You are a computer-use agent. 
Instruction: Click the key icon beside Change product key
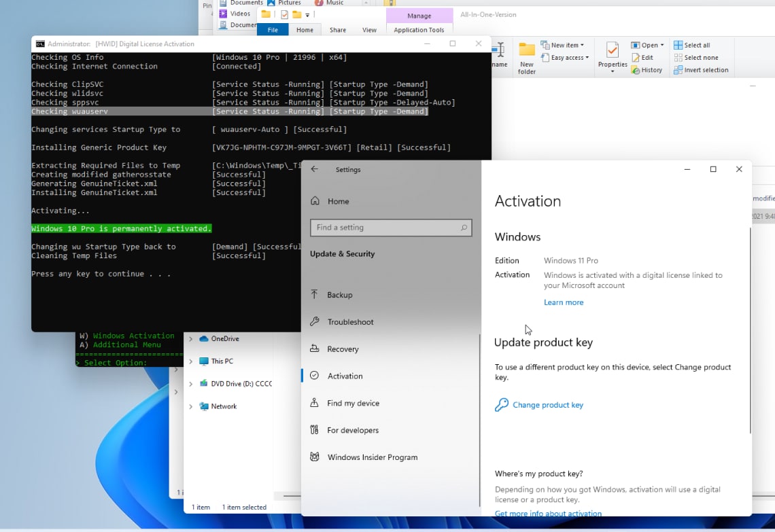(501, 405)
